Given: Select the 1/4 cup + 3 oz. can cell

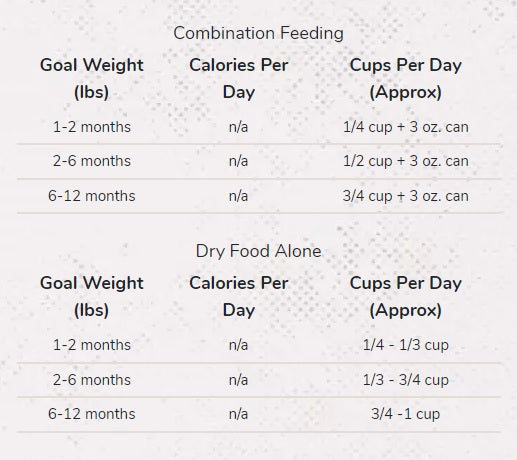Looking at the screenshot, I should (406, 127).
